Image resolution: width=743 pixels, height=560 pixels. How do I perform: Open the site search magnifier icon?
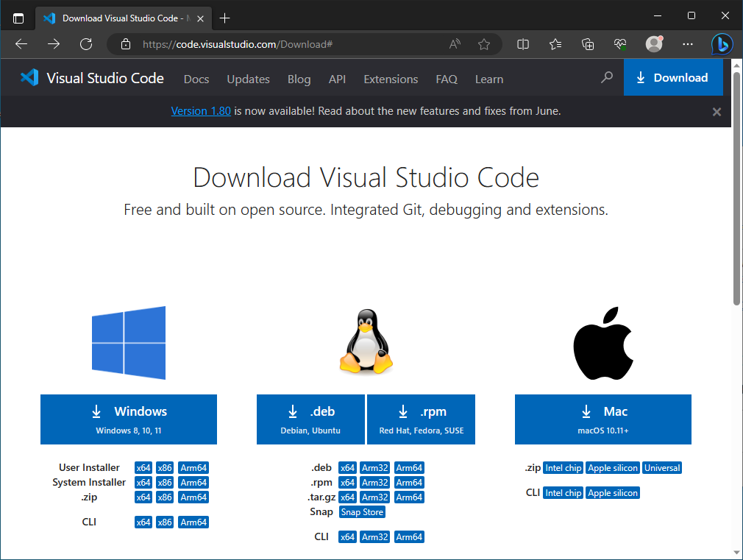607,77
